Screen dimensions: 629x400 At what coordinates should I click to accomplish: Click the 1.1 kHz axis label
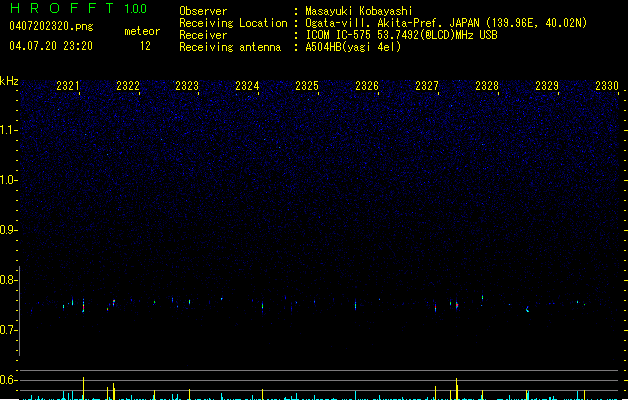click(x=8, y=130)
